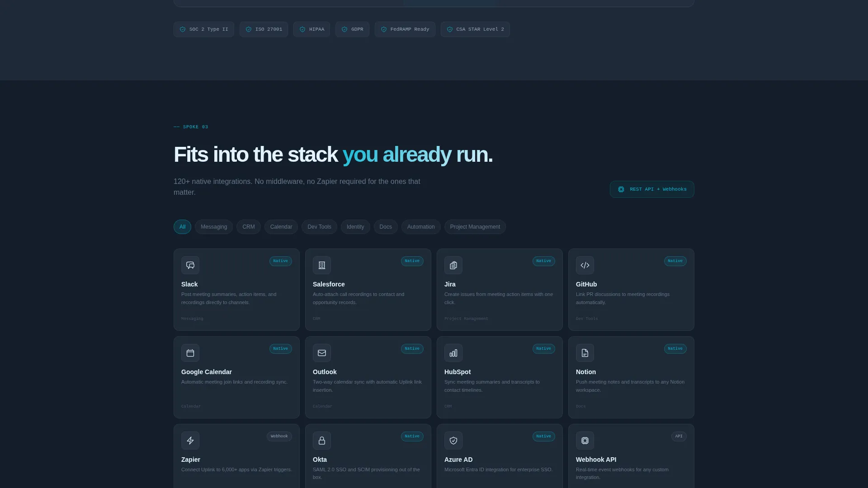Click the Webhook badge on Zapier card
Viewport: 868px width, 488px height.
[279, 436]
